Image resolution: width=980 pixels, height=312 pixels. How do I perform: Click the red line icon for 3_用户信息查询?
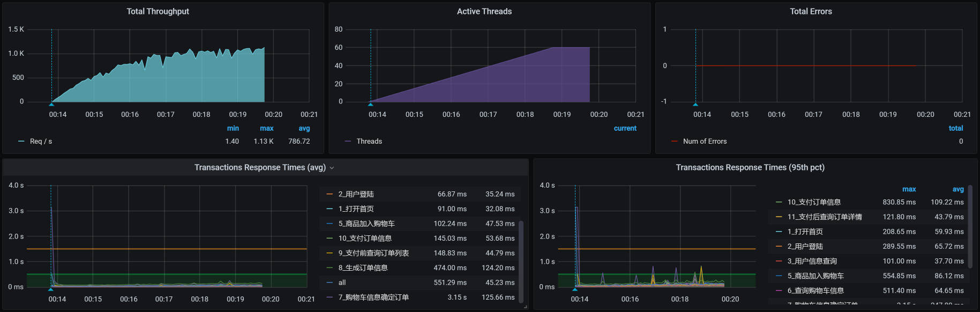pos(779,261)
